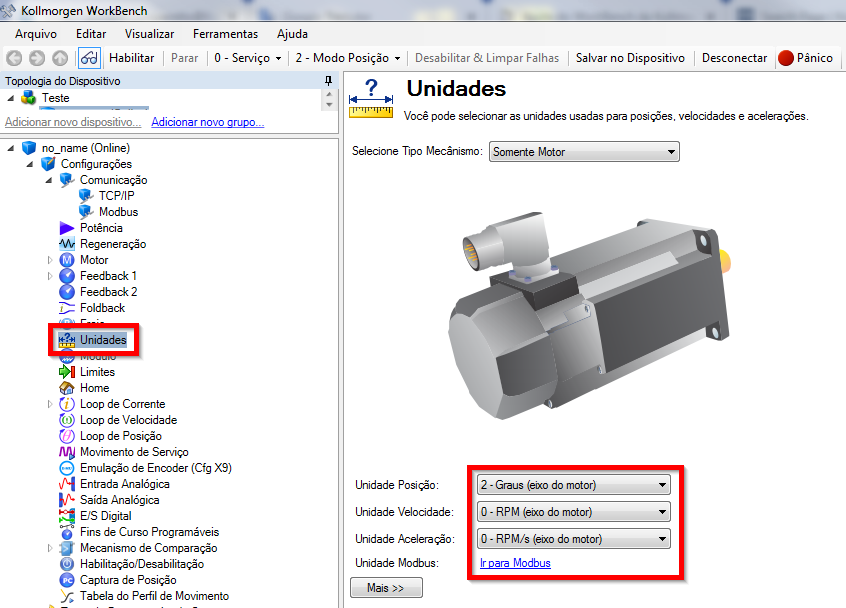Follow the Ir para Modbus link
The width and height of the screenshot is (846, 608).
[515, 563]
